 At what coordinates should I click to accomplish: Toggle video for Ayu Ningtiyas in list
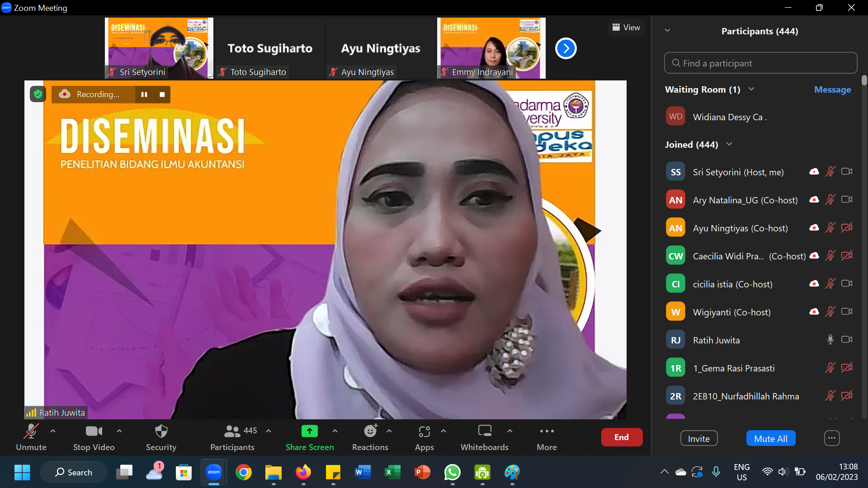click(847, 228)
